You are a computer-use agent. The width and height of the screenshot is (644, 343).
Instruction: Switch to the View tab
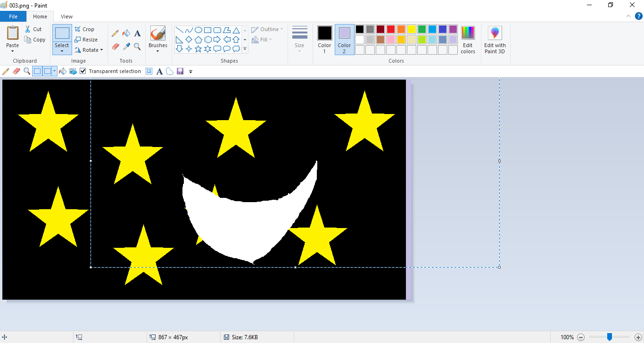tap(66, 16)
